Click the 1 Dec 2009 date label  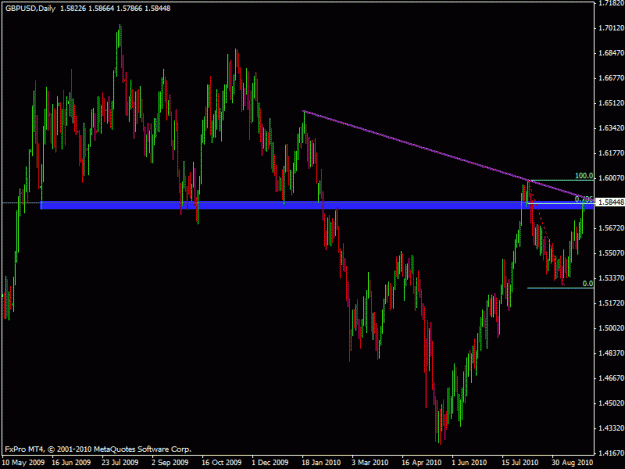270,463
